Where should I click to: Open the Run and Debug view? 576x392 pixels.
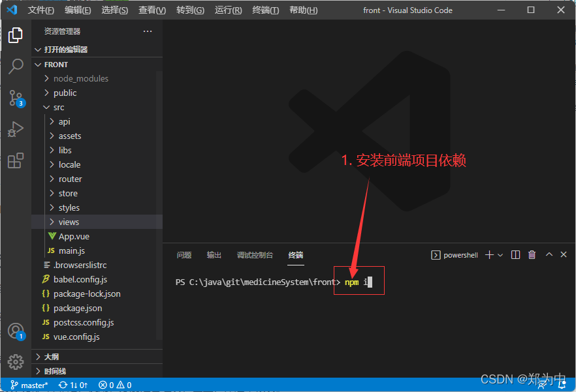pyautogui.click(x=16, y=129)
